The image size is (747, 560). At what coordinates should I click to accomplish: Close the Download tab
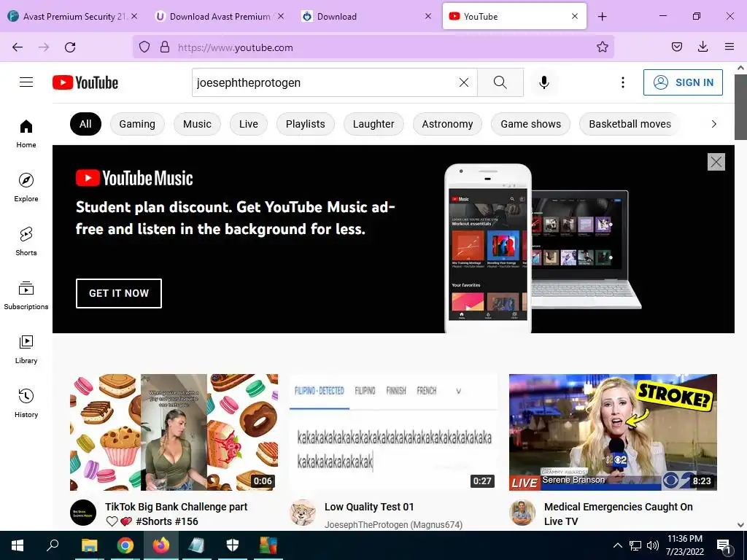[427, 16]
